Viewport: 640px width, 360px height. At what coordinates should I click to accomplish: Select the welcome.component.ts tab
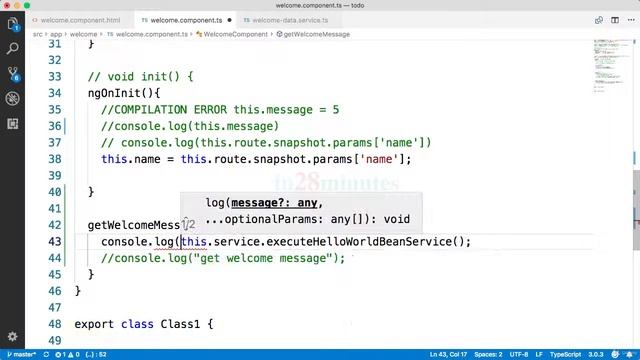(x=186, y=20)
